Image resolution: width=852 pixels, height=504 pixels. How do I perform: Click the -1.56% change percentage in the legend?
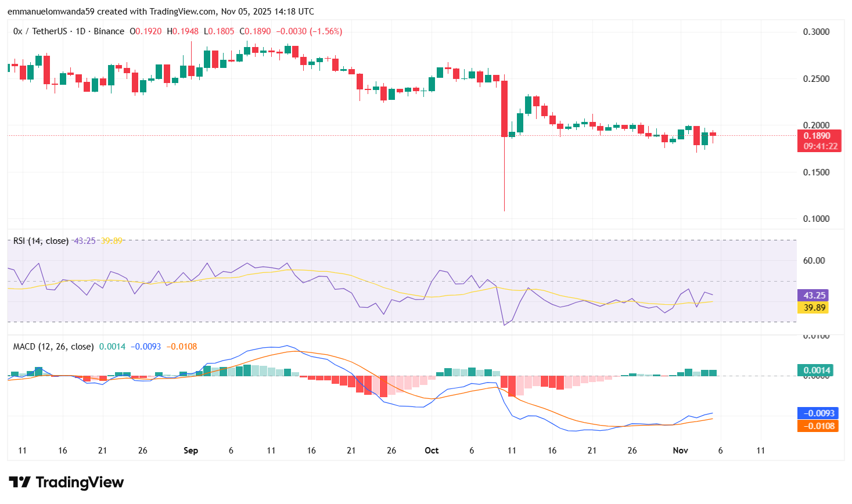327,31
